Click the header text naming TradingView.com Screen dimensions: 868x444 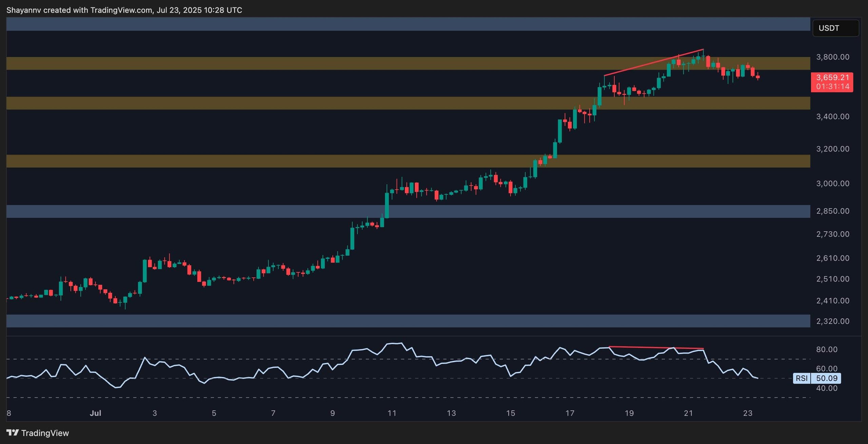[x=121, y=10]
